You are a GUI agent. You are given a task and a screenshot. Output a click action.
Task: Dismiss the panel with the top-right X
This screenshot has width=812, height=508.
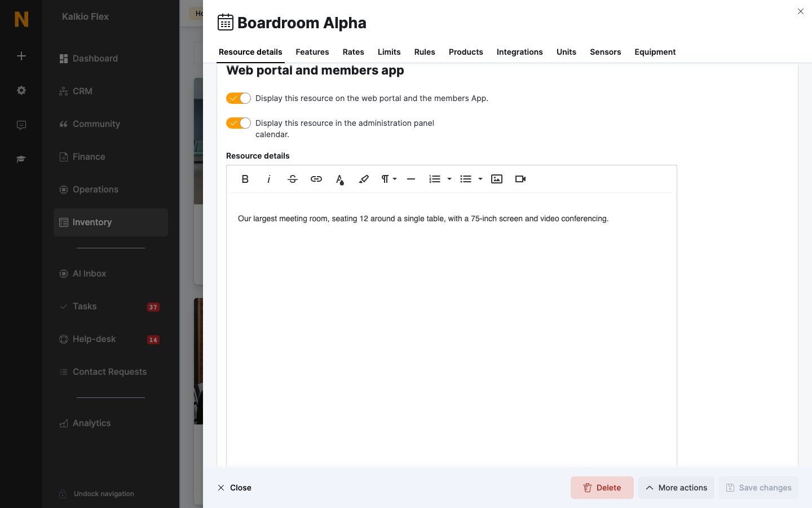[801, 11]
